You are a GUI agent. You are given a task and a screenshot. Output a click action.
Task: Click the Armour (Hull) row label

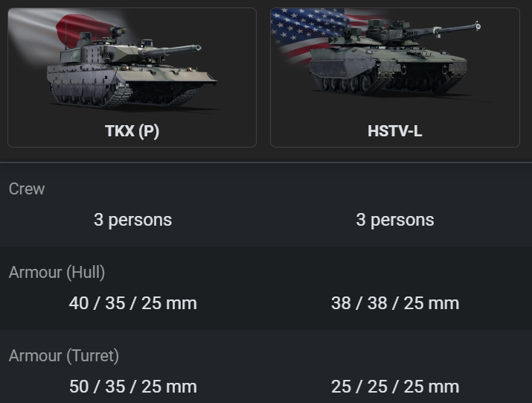click(57, 273)
